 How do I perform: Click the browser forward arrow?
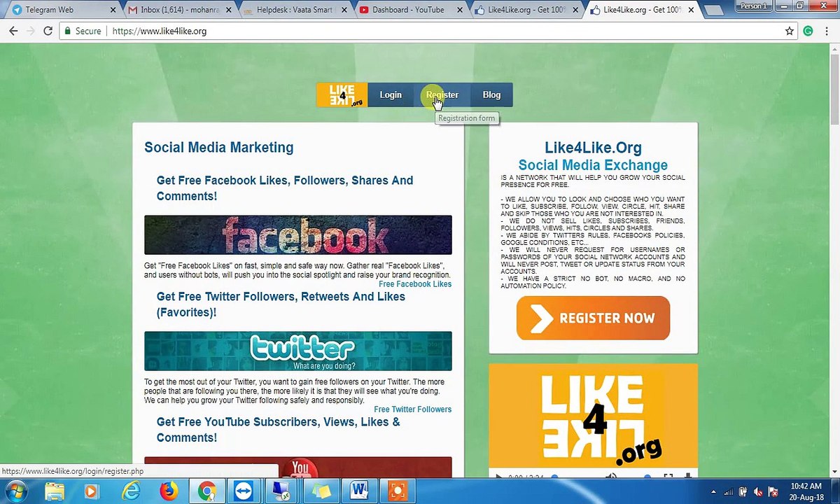31,31
